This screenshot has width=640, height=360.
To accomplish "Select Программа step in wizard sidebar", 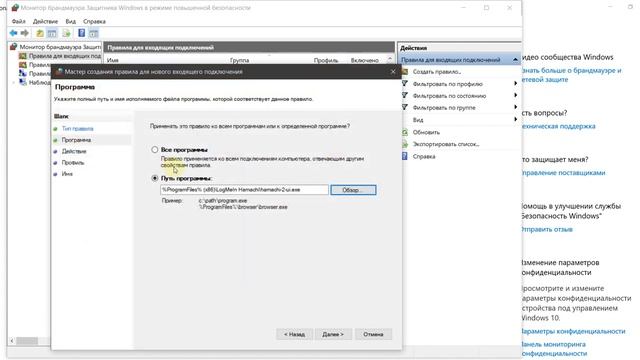I will pyautogui.click(x=76, y=140).
